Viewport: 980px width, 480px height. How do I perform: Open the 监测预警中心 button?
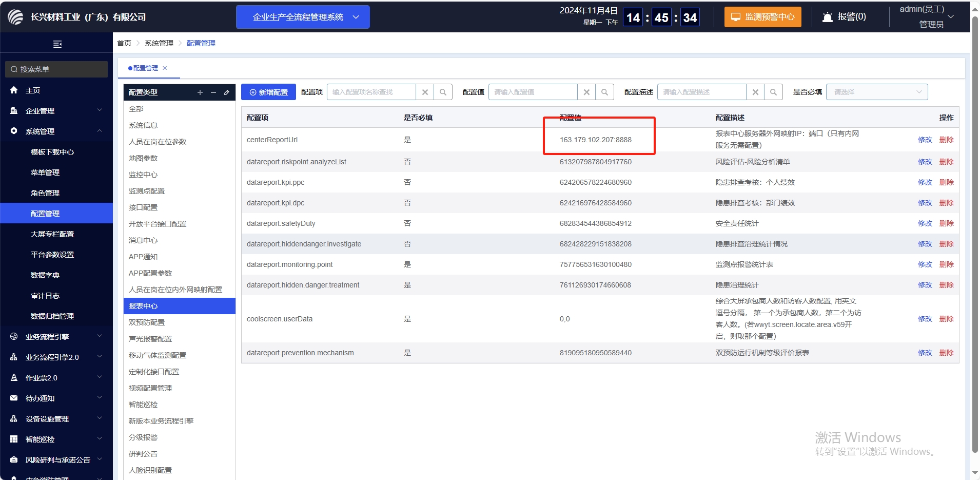762,17
